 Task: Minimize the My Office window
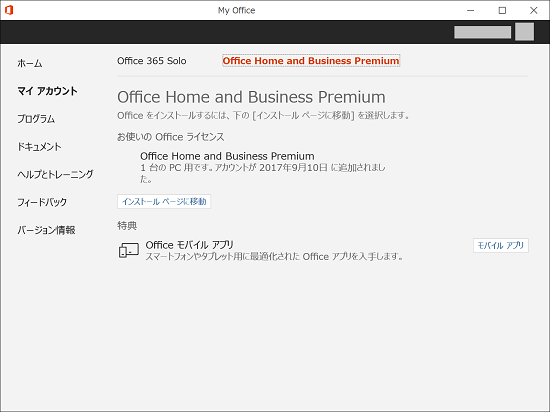(471, 11)
